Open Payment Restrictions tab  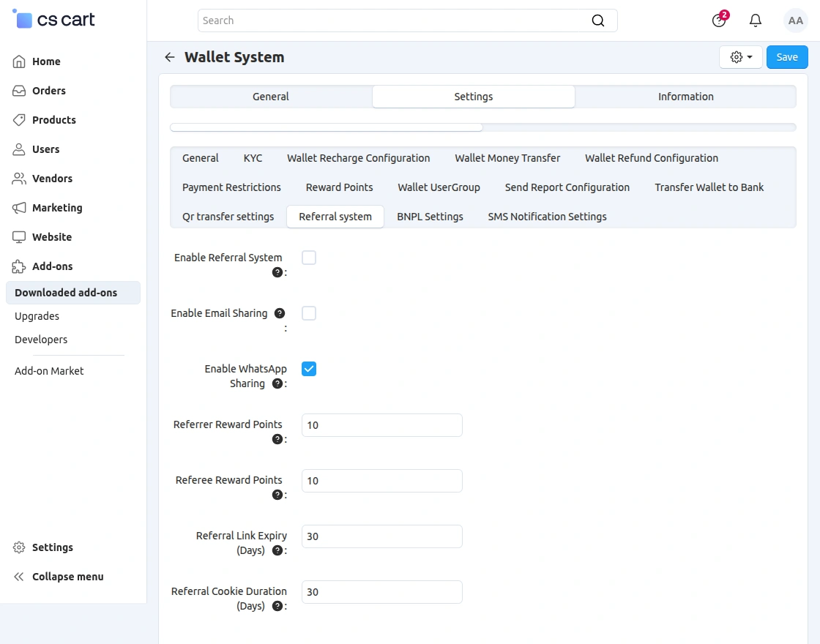(x=231, y=187)
